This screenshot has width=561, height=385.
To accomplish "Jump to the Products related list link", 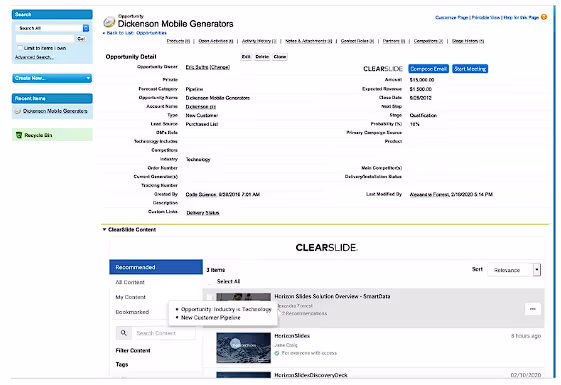I will [178, 41].
